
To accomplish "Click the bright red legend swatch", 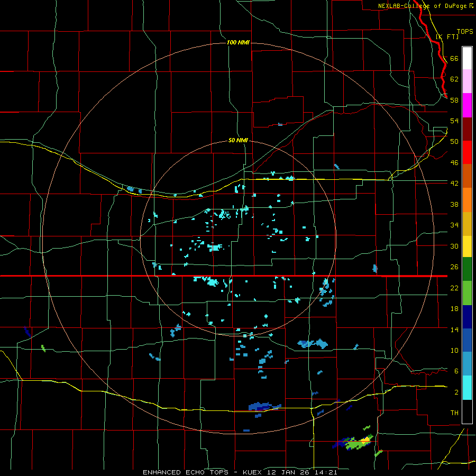I will pyautogui.click(x=467, y=152).
